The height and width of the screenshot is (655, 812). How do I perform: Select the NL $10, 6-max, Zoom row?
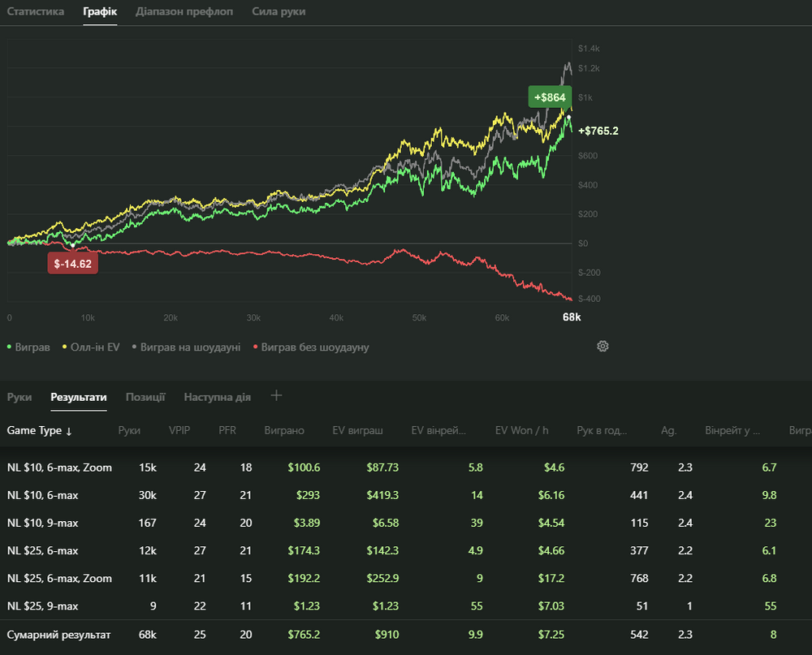click(59, 468)
